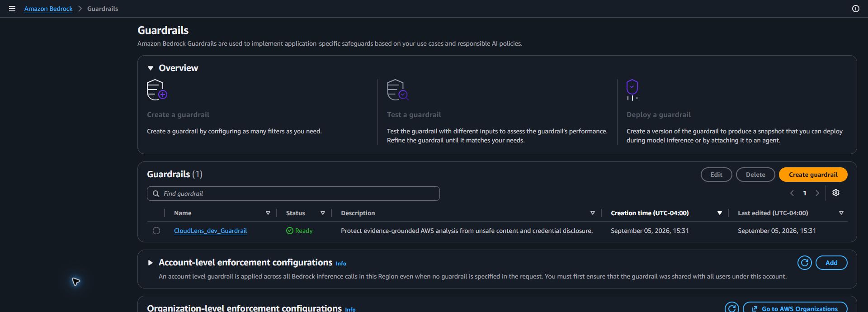Screen dimensions: 868x312
Task: Navigate to Amazon Bedrock breadcrumb
Action: [x=48, y=9]
